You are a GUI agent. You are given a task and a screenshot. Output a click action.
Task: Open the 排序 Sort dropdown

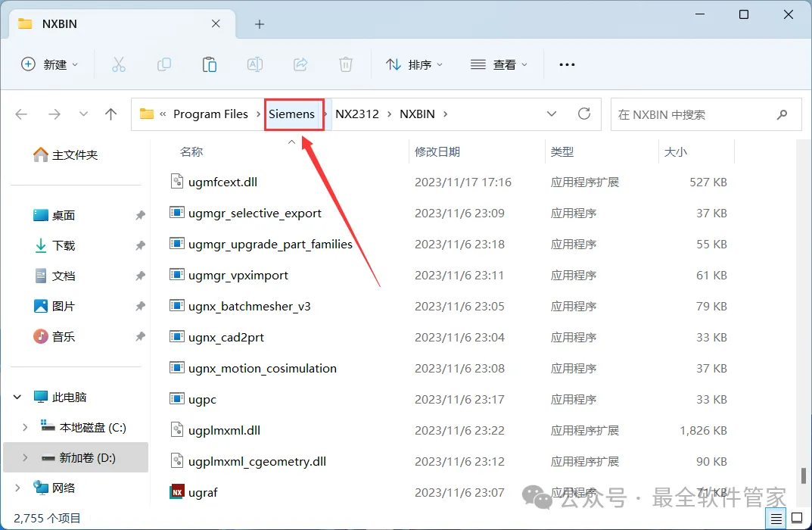414,64
